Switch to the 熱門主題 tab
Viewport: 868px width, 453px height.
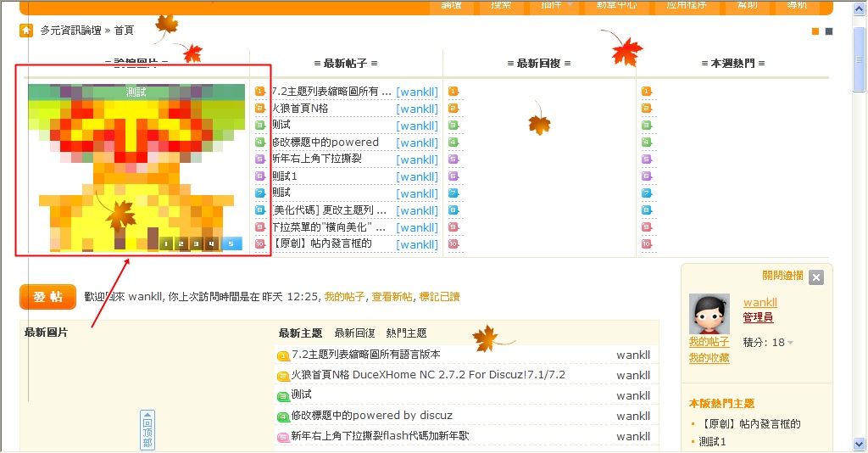point(406,333)
